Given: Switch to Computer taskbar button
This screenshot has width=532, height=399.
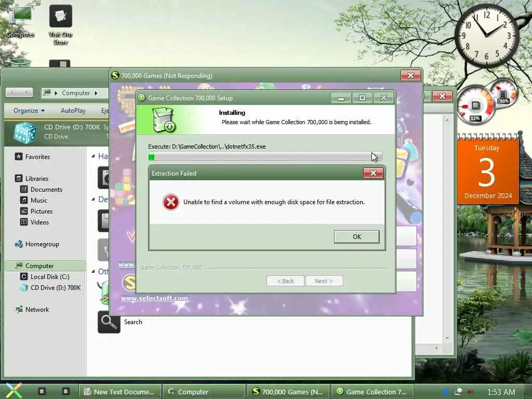Looking at the screenshot, I should tap(204, 392).
